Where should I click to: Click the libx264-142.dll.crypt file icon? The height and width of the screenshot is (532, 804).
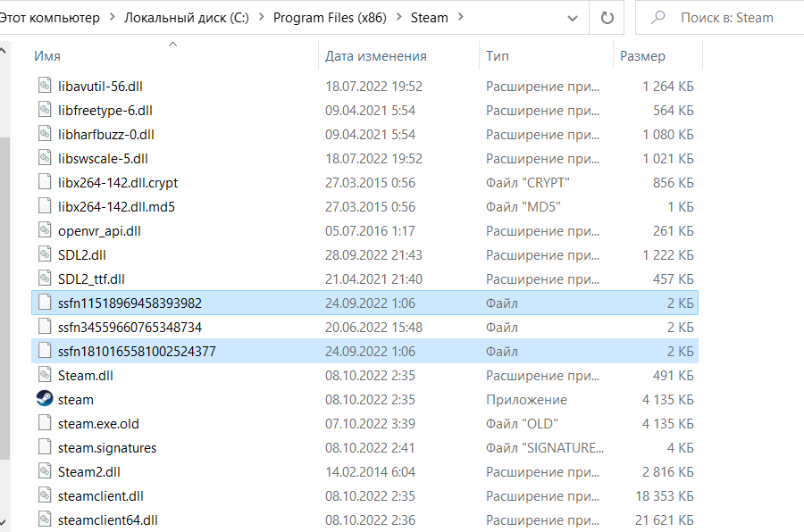[x=45, y=181]
